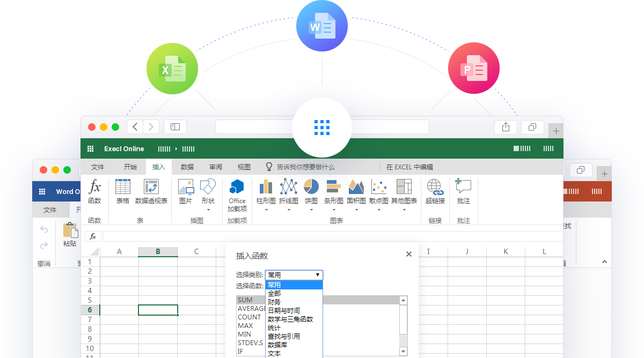
Task: Select the 插入 ribbon tab
Action: [x=159, y=167]
